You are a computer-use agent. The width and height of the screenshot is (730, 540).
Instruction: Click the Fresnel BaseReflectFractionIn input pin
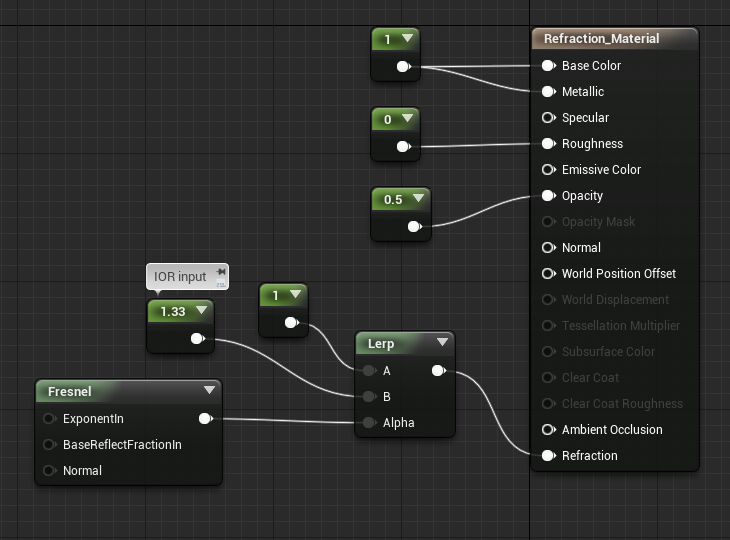(x=48, y=445)
